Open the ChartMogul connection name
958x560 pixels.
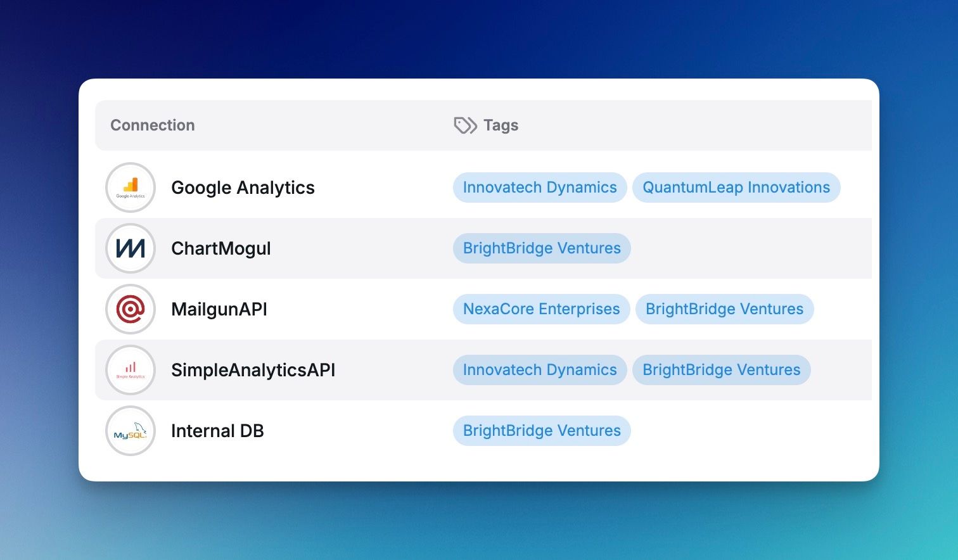tap(220, 248)
